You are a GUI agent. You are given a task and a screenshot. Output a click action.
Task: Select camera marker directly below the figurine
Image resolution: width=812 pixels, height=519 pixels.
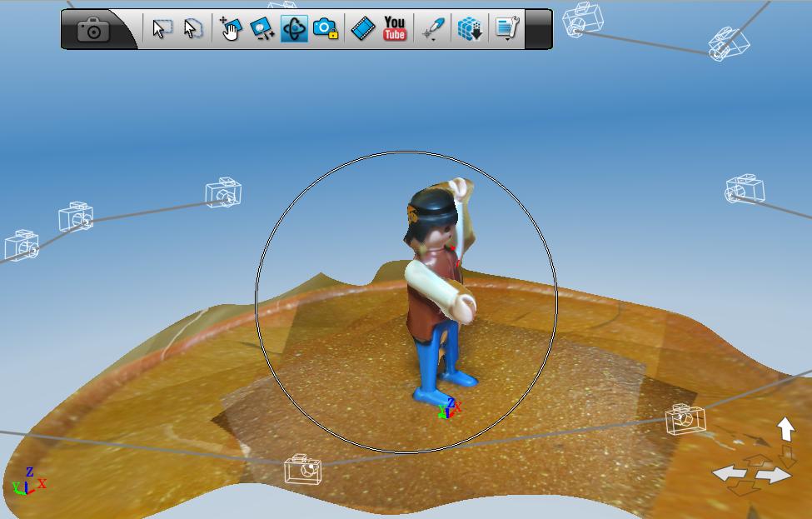click(303, 469)
